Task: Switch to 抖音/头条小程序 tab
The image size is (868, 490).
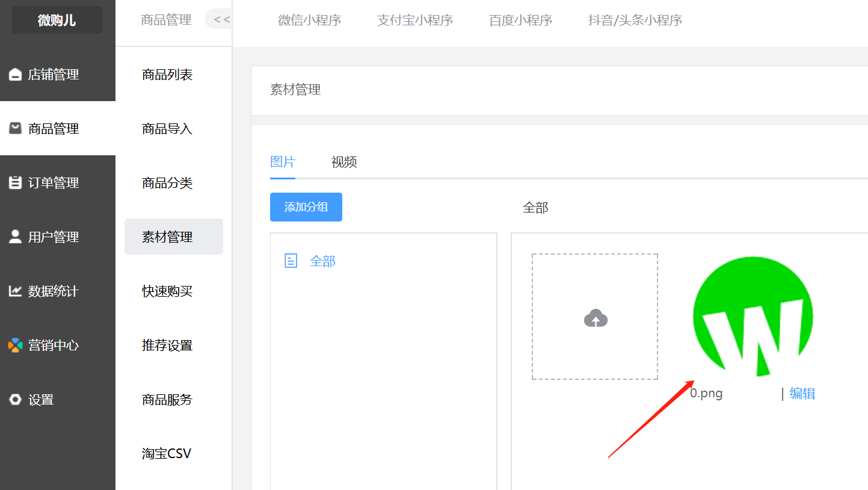Action: pyautogui.click(x=635, y=20)
